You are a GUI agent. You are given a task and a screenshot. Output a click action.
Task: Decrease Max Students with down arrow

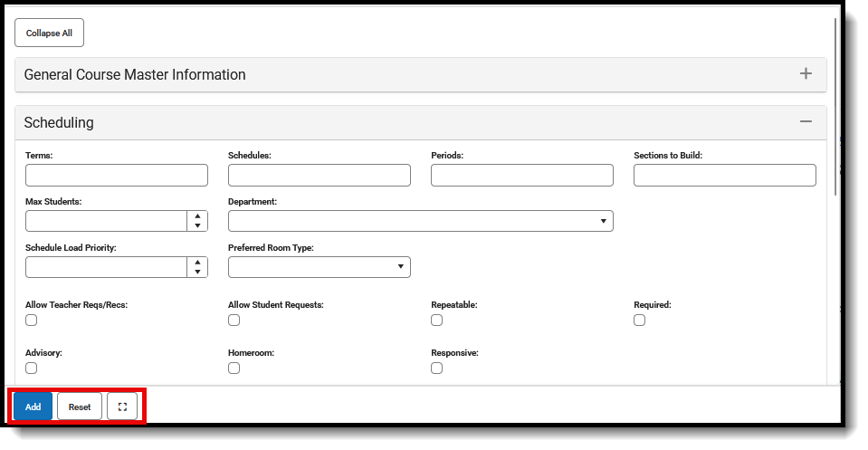tap(197, 225)
